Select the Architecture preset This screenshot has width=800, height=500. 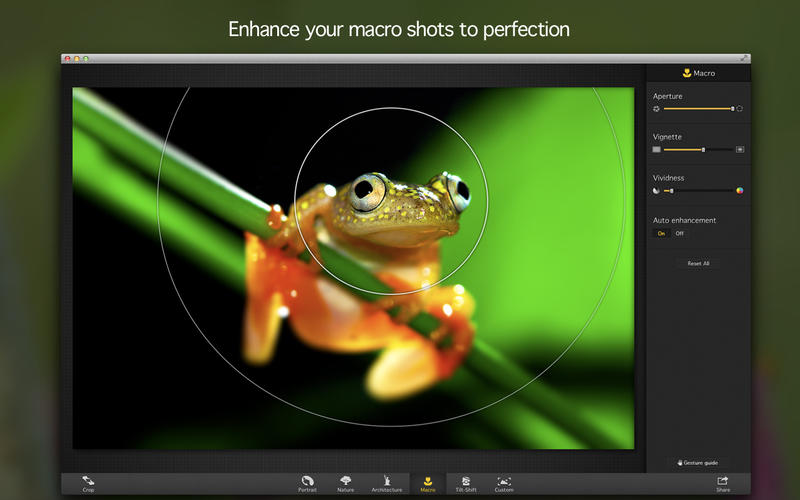[386, 483]
